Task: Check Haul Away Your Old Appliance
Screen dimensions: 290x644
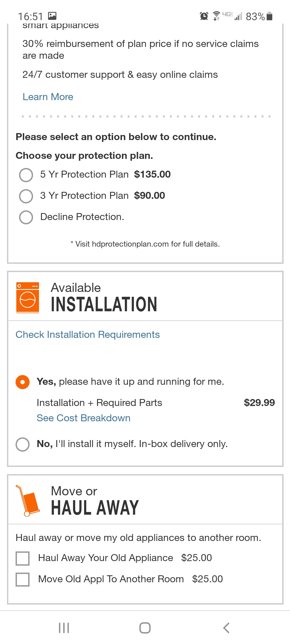Action: pos(23,557)
